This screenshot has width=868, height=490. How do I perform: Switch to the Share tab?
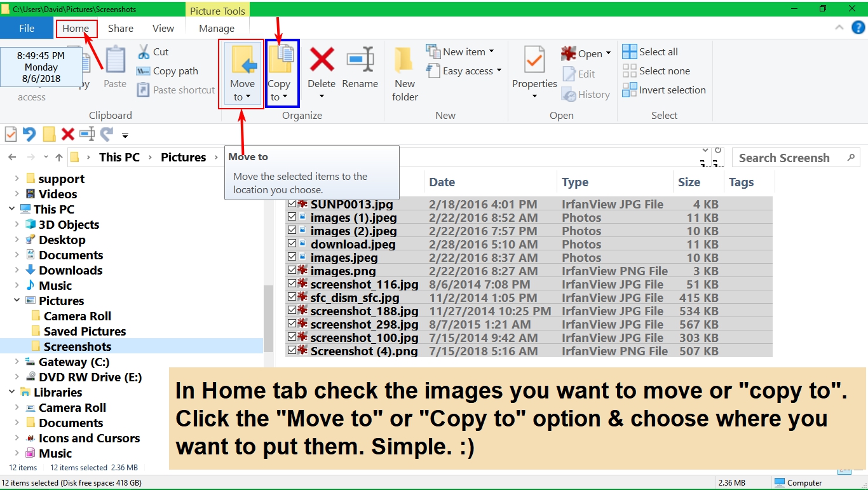[x=121, y=28]
